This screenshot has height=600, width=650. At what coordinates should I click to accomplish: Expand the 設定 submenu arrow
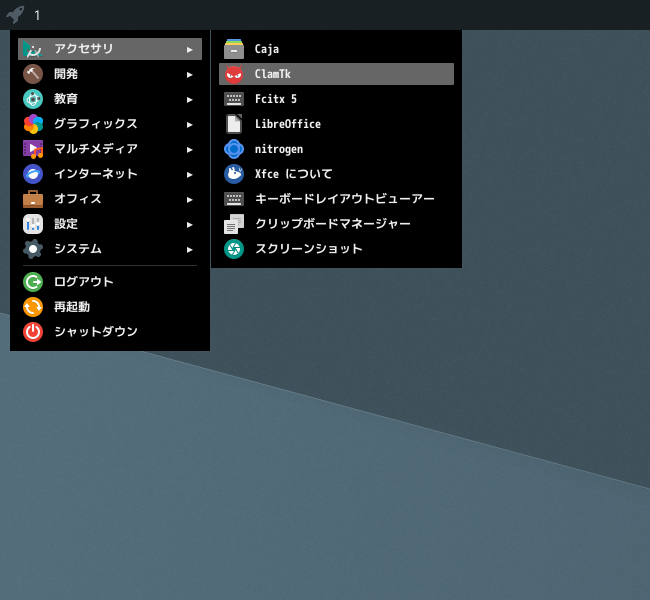(189, 225)
